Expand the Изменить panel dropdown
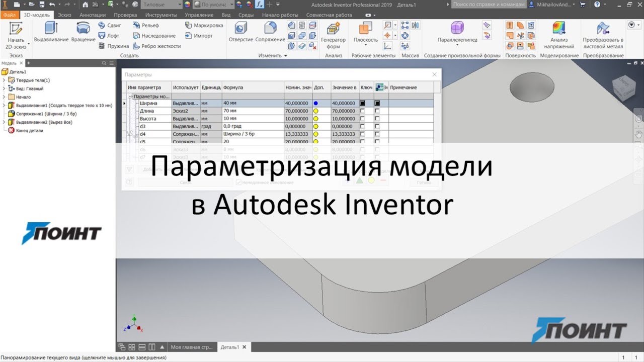This screenshot has width=644, height=362. pos(272,56)
